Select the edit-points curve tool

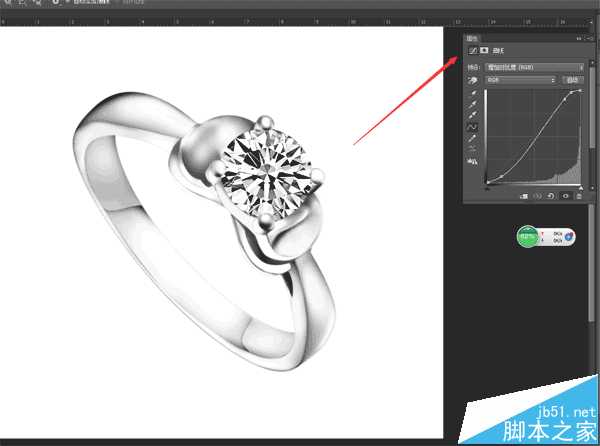(473, 127)
